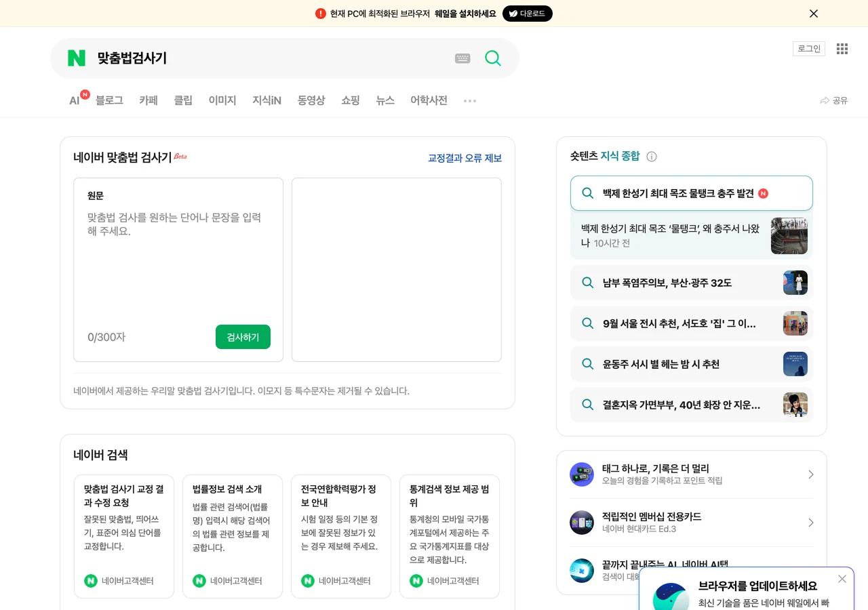Screen dimensions: 868x610
Task: Click 네이버고객센터 icon under 법률정보 검색 소개 card
Action: pyautogui.click(x=199, y=581)
